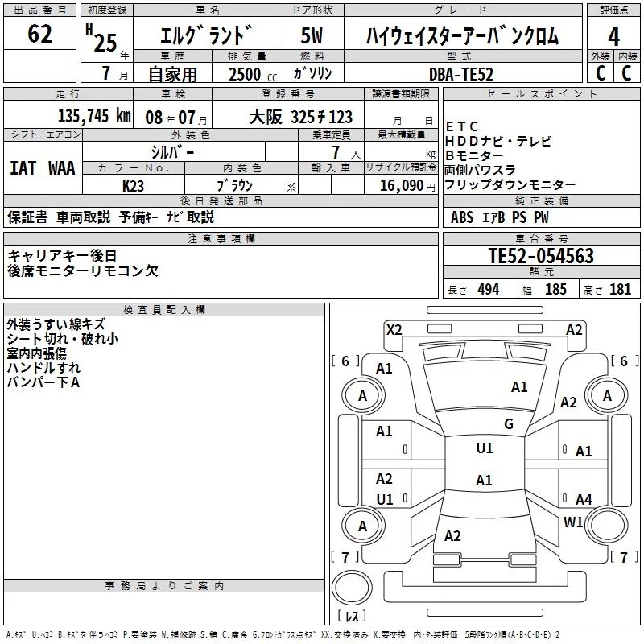Click the color number K23
This screenshot has width=644, height=644.
tap(133, 186)
